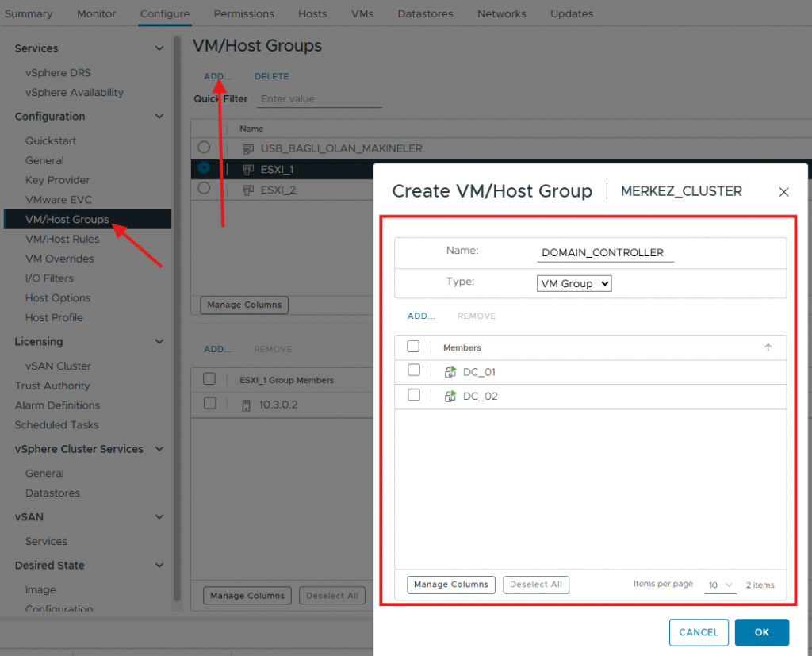812x656 pixels.
Task: Click Manage Columns in the dialog footer
Action: click(x=451, y=585)
